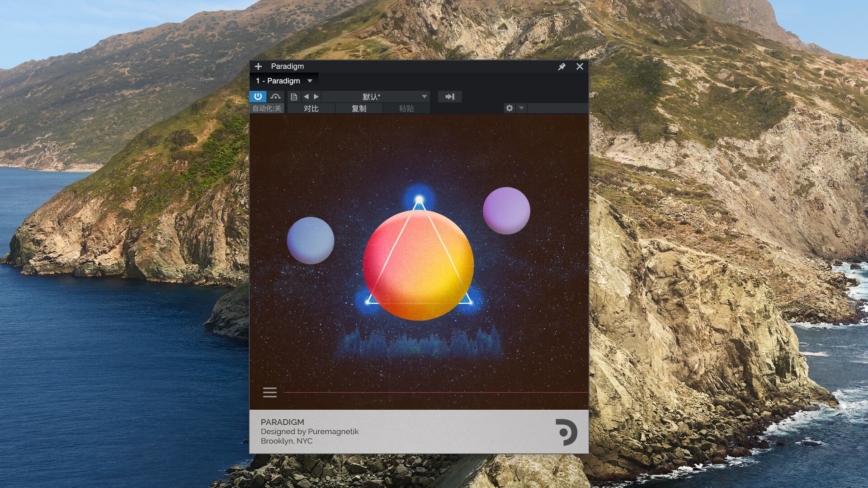Go to previous preset arrow
Image resolution: width=868 pixels, height=488 pixels.
306,97
